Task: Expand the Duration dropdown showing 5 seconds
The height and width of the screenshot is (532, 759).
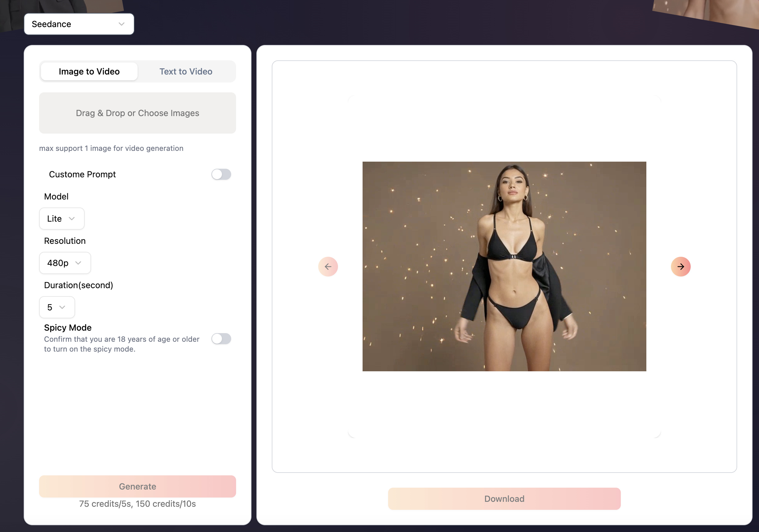Action: click(x=57, y=307)
